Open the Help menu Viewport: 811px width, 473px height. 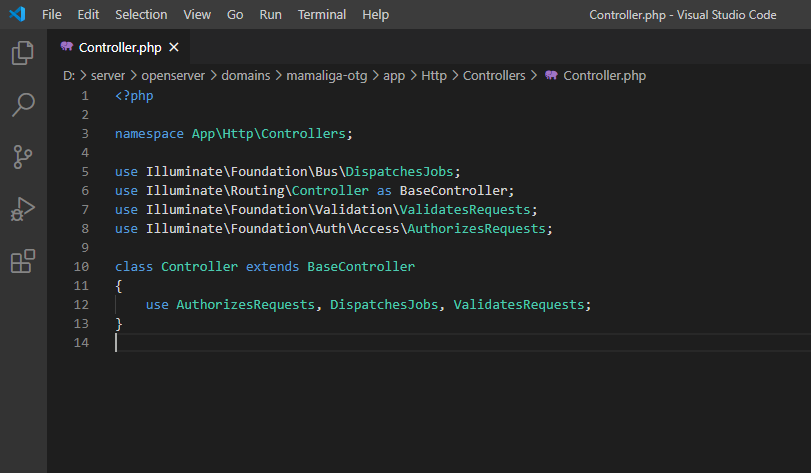click(375, 15)
